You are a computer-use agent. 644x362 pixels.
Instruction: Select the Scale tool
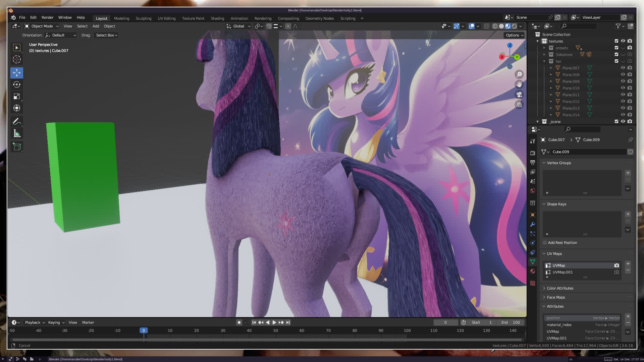(x=17, y=97)
